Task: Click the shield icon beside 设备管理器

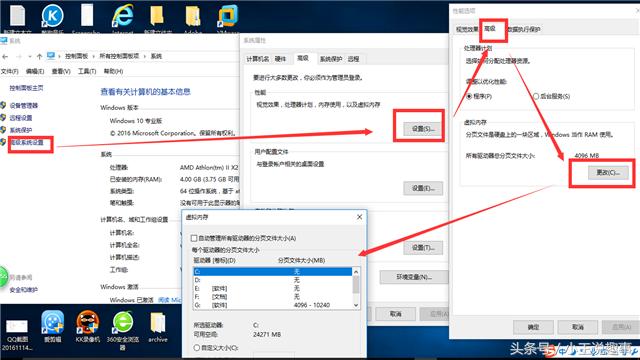Action: click(x=3, y=105)
